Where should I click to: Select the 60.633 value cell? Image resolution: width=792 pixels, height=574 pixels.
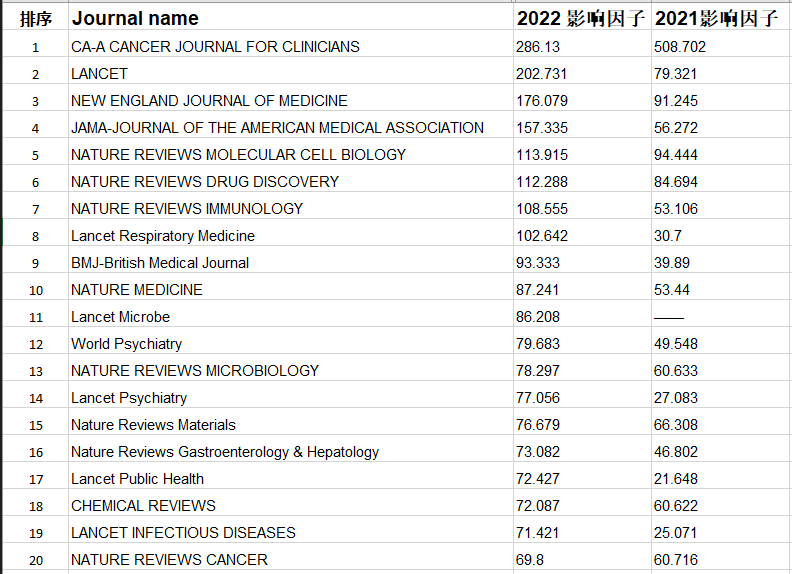pos(721,367)
